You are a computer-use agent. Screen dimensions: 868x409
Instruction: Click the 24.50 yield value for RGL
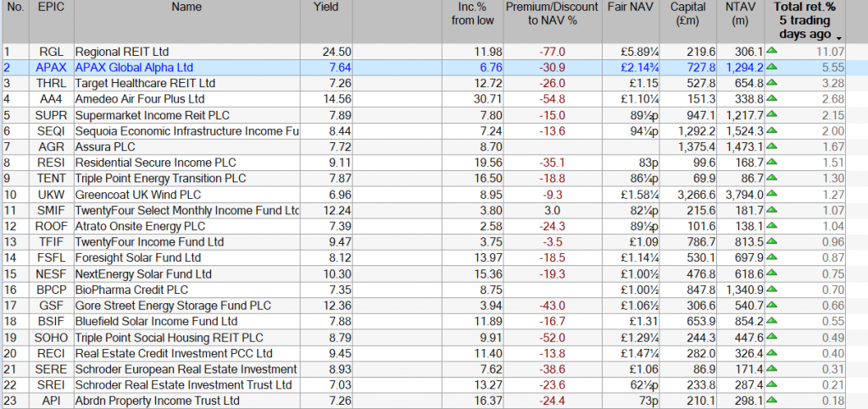[x=337, y=52]
